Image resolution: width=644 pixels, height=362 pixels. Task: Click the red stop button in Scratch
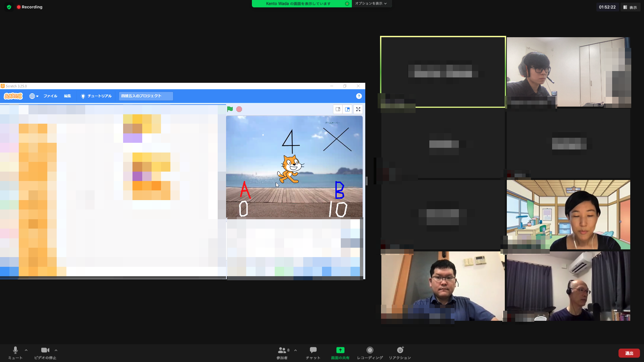coord(239,109)
